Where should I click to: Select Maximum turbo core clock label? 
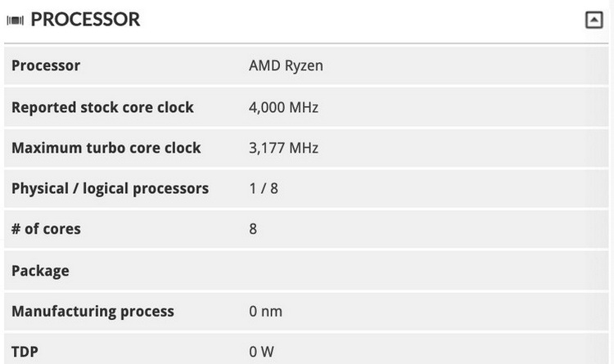(106, 148)
